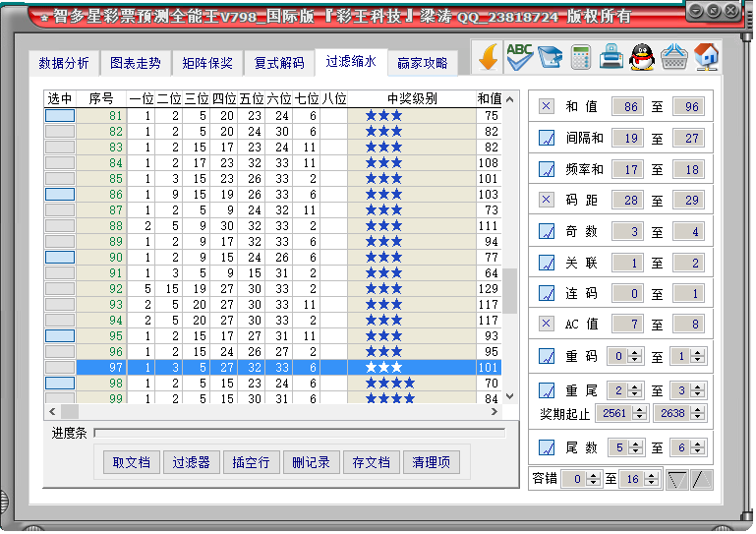
Task: Click the upward triangle button beside 容错
Action: [x=701, y=480]
